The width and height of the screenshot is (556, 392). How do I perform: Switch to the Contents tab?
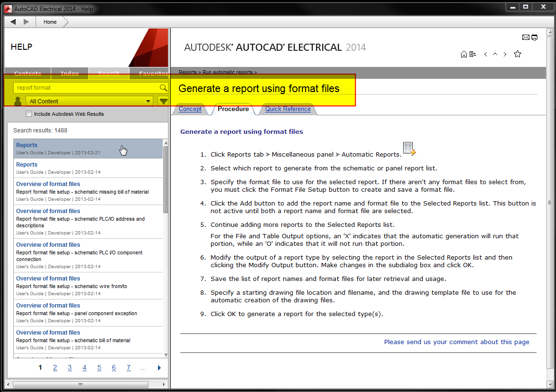click(28, 74)
